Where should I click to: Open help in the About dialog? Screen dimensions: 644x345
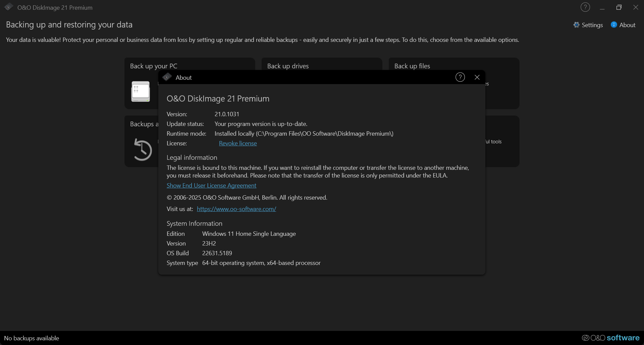(x=460, y=77)
